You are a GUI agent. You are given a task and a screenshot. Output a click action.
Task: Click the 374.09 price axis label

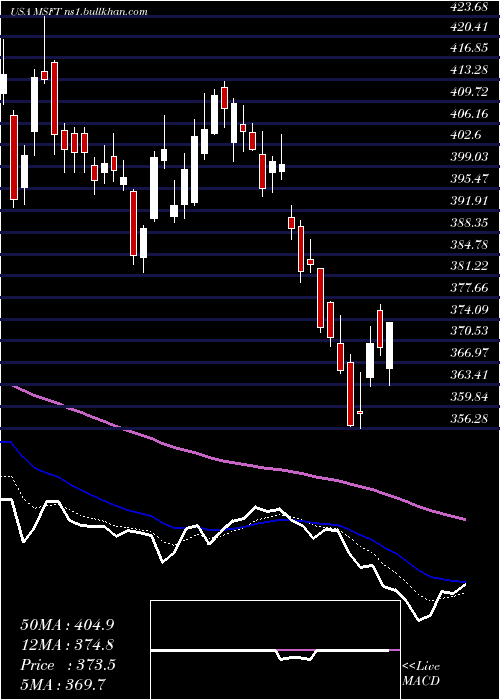tap(469, 310)
